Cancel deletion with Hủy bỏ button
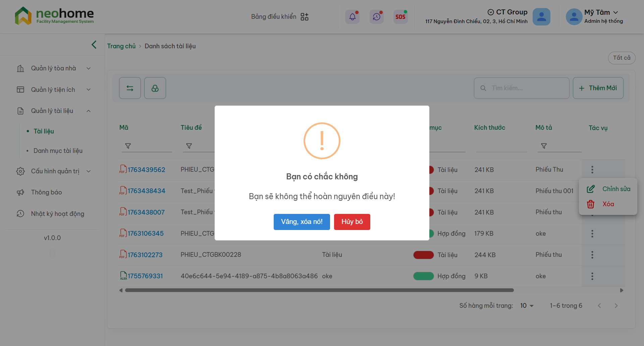The height and width of the screenshot is (346, 644). click(352, 222)
